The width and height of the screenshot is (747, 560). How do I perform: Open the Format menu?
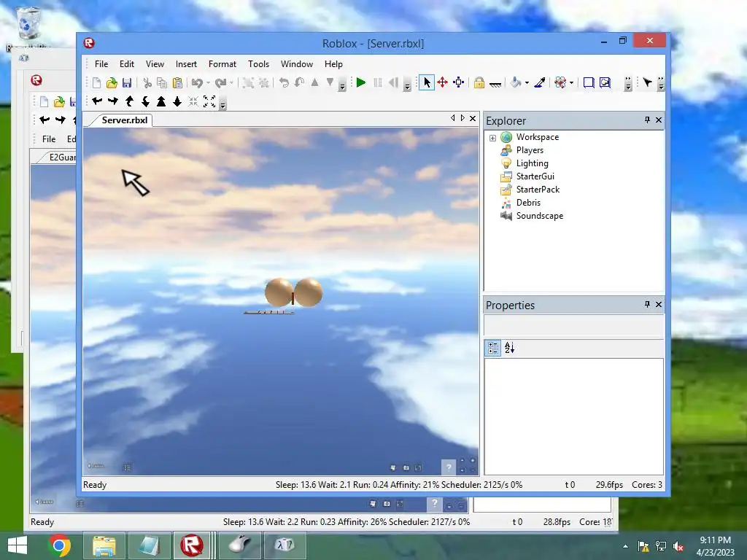[x=222, y=64]
